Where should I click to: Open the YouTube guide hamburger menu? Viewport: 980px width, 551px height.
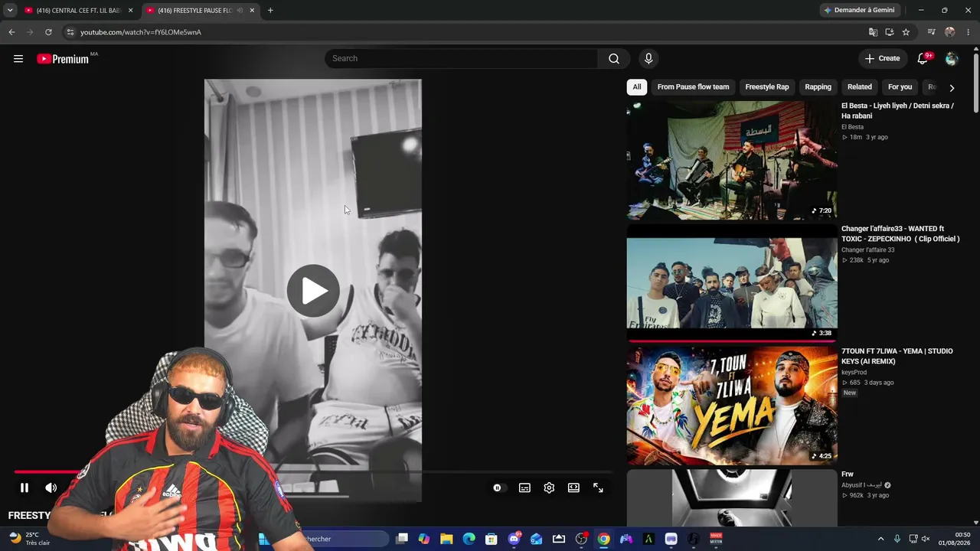pos(18,59)
